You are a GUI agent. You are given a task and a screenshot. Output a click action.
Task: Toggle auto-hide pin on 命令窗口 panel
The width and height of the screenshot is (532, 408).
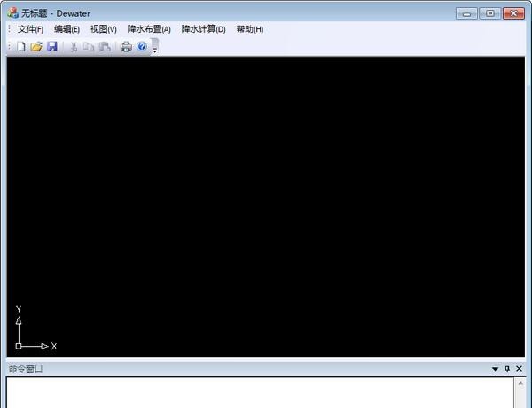[x=507, y=369]
